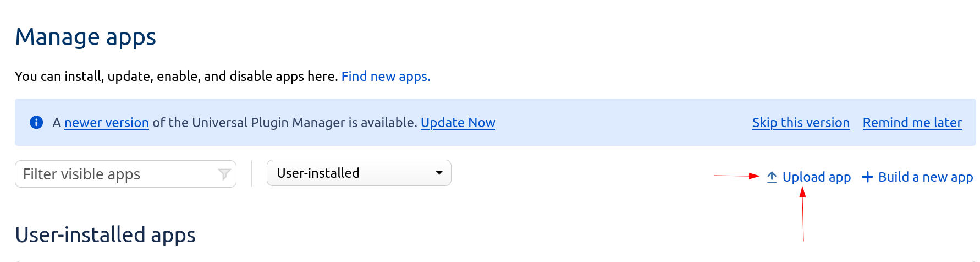Focus the Filter visible apps field
This screenshot has height=262, width=980.
(x=115, y=174)
